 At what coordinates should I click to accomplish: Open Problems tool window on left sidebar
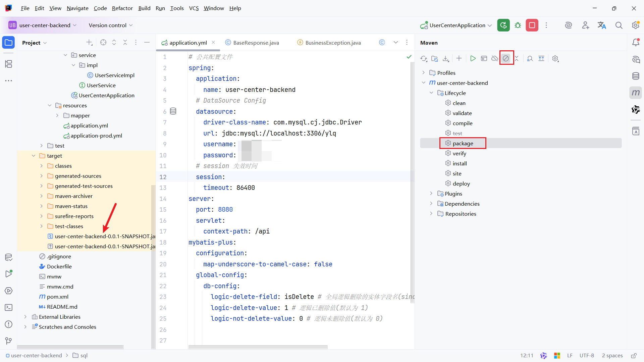click(x=9, y=324)
